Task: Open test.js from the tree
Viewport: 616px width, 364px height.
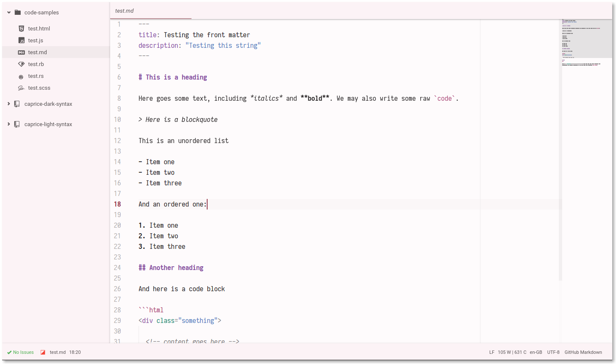Action: pyautogui.click(x=36, y=40)
